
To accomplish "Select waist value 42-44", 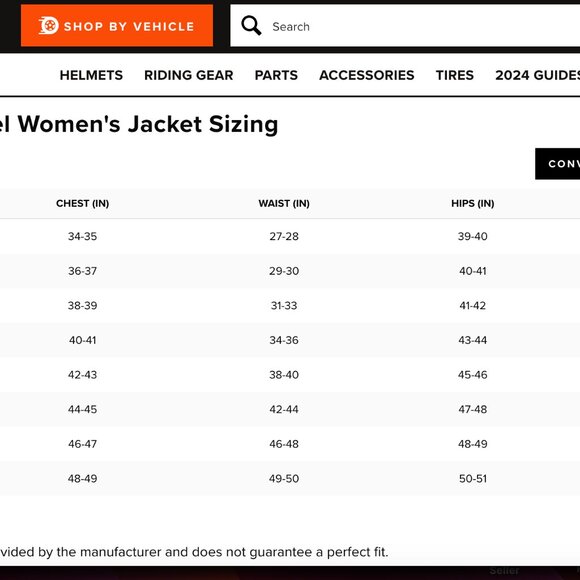I will tap(284, 409).
